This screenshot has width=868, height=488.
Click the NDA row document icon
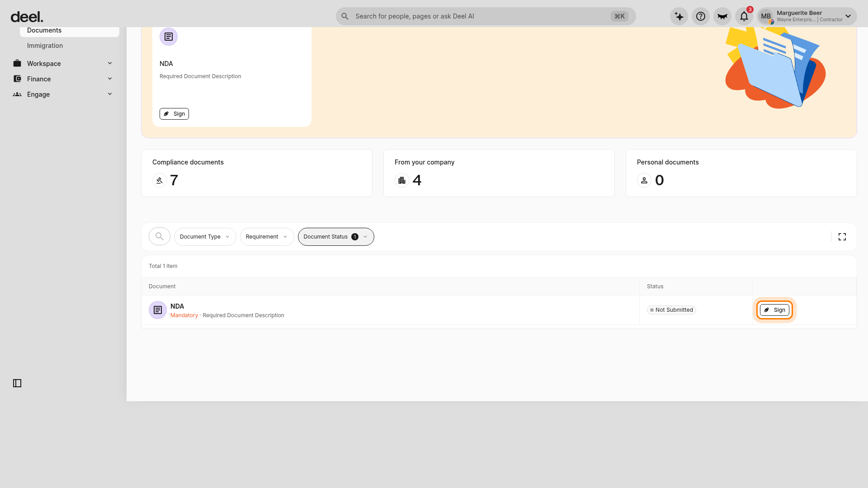(158, 310)
